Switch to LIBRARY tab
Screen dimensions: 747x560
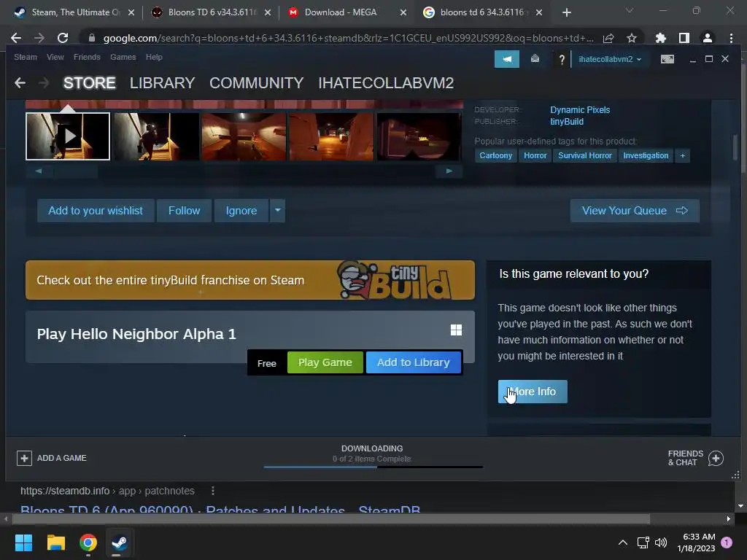click(163, 83)
